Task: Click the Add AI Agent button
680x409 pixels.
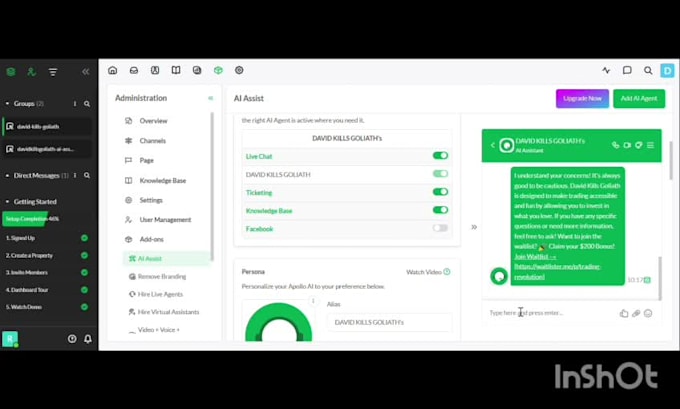Action: pyautogui.click(x=639, y=98)
